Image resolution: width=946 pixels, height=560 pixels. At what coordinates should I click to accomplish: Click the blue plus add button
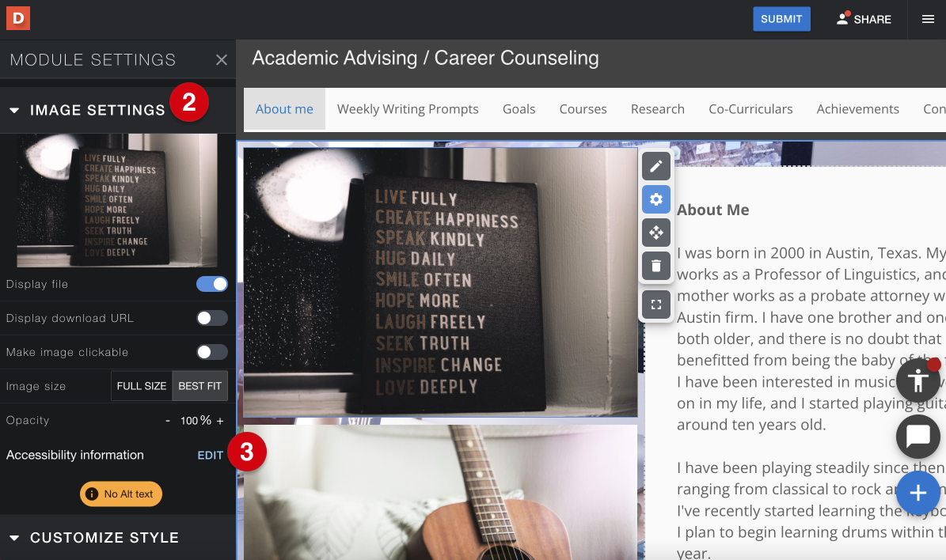(918, 493)
